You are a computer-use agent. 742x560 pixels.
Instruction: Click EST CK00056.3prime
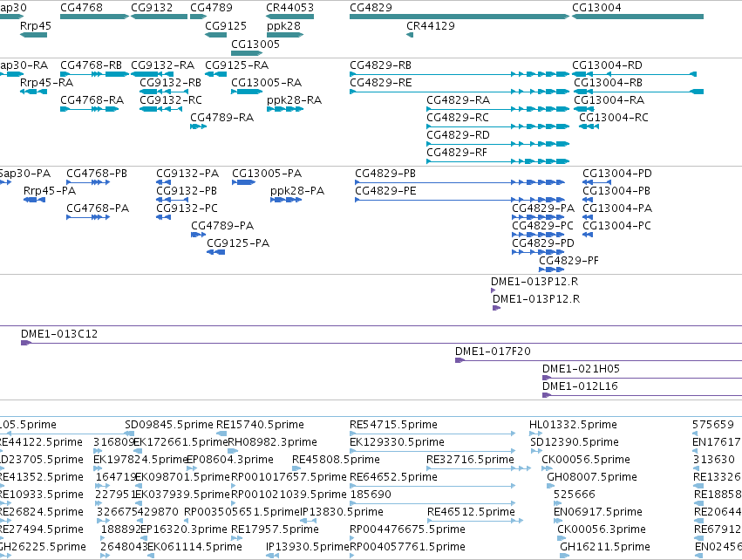point(602,529)
